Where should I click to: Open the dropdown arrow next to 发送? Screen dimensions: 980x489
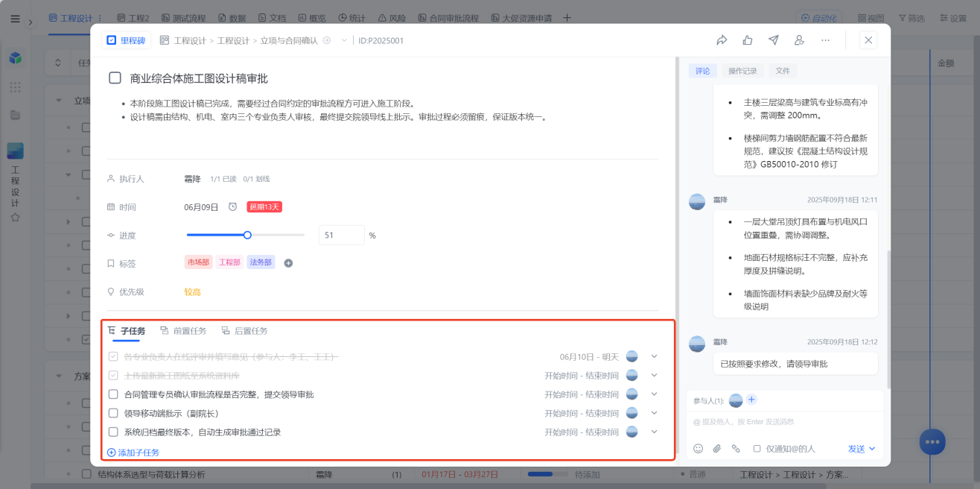pyautogui.click(x=872, y=449)
